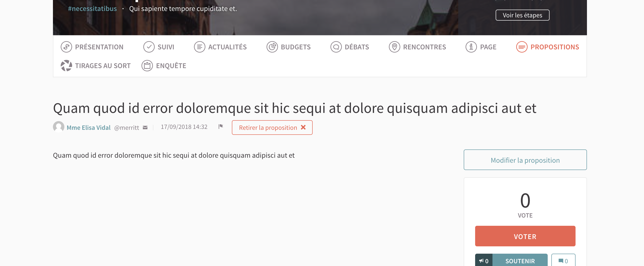Click the Page info icon
The image size is (644, 266).
[471, 47]
